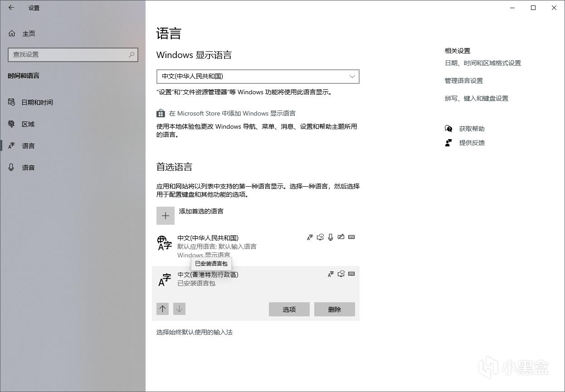Click the 获取帮助 chat bubble icon

(x=448, y=129)
